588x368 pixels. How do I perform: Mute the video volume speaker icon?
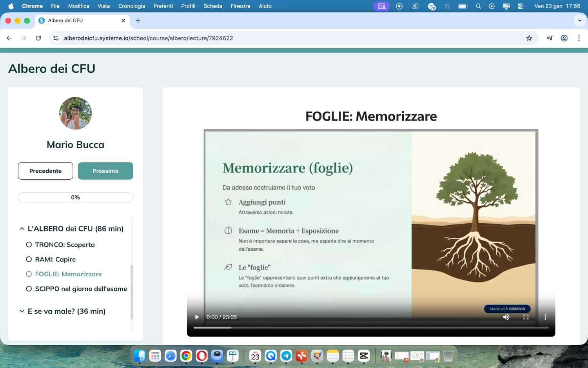506,317
